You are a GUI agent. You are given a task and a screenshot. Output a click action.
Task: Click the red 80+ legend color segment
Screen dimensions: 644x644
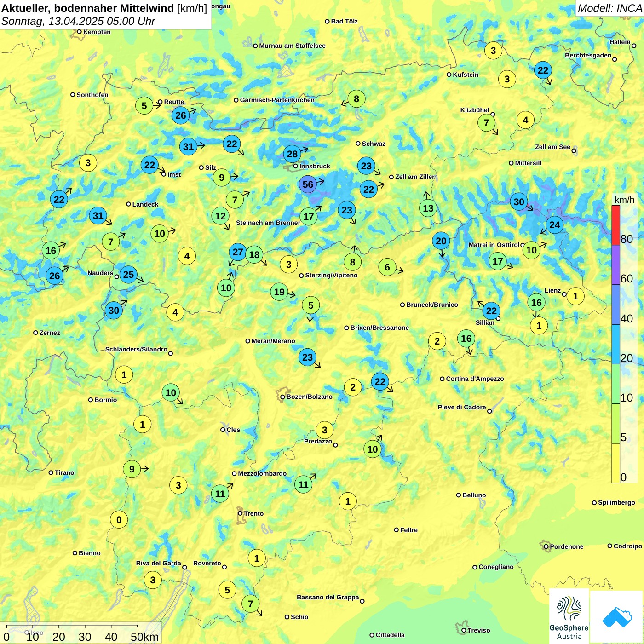point(615,225)
